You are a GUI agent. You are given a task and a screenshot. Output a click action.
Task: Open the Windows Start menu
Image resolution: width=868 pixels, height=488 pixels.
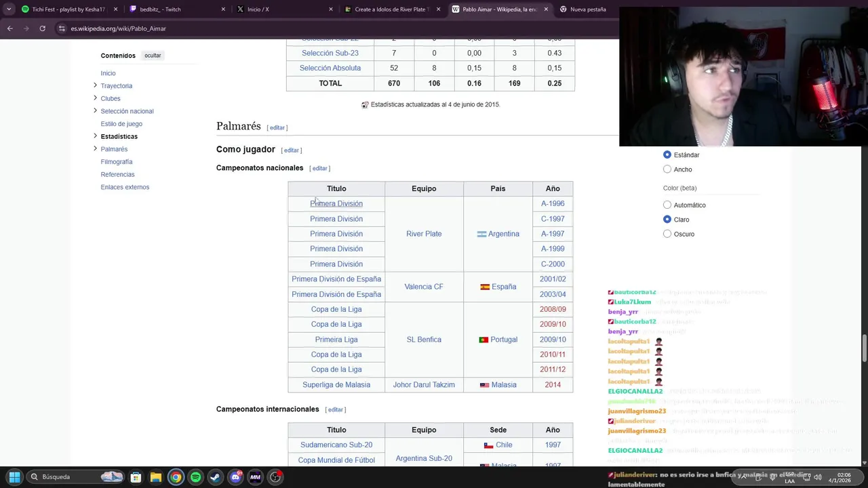click(x=14, y=476)
